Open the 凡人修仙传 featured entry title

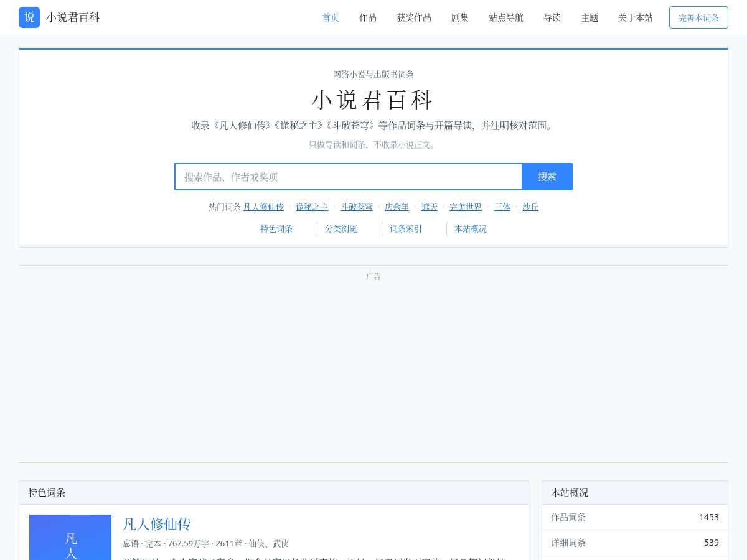(157, 524)
